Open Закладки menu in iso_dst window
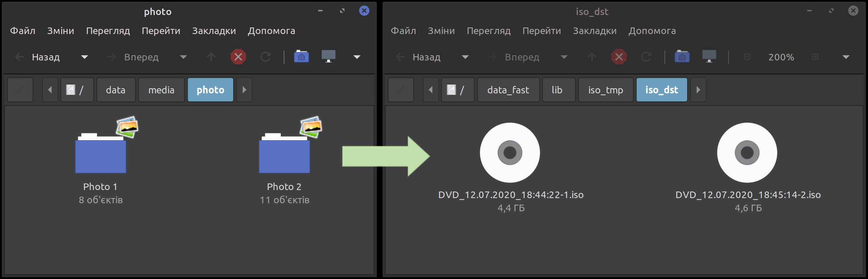The height and width of the screenshot is (279, 868). tap(595, 31)
